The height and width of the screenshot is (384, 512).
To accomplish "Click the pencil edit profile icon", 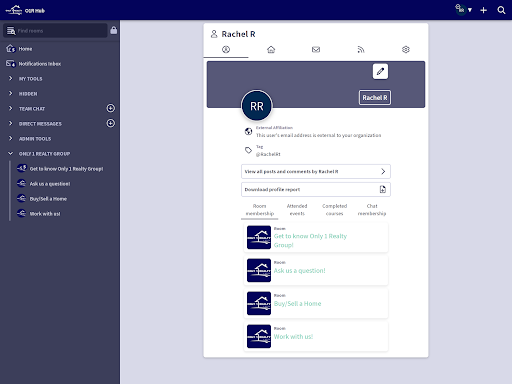I will (380, 71).
